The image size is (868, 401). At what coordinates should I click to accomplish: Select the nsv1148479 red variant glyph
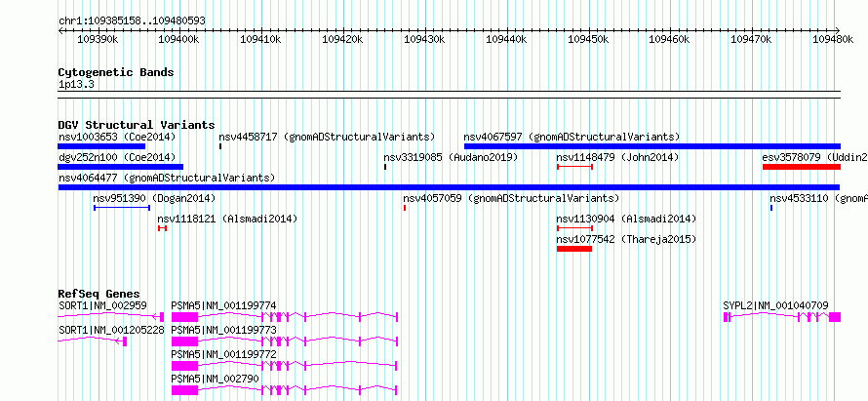coord(574,167)
